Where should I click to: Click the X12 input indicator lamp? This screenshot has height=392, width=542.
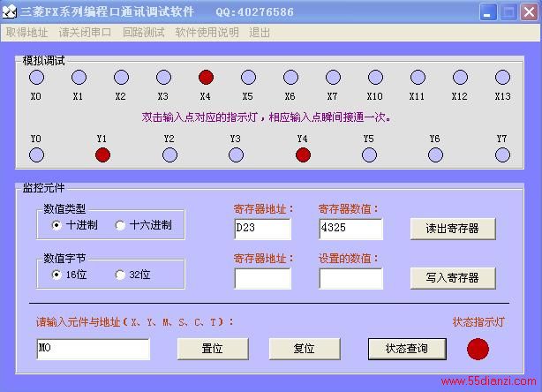[460, 78]
